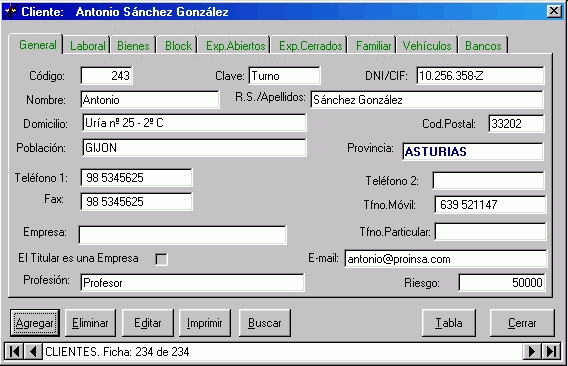This screenshot has width=568, height=366.
Task: Open the Laboral tab
Action: click(87, 46)
